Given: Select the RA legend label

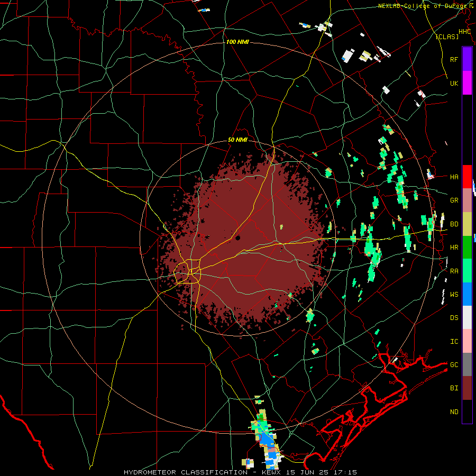Looking at the screenshot, I should 454,271.
